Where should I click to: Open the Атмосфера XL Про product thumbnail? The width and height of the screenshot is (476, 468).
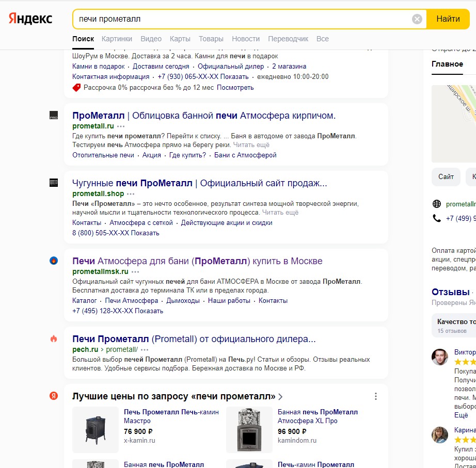tap(249, 430)
